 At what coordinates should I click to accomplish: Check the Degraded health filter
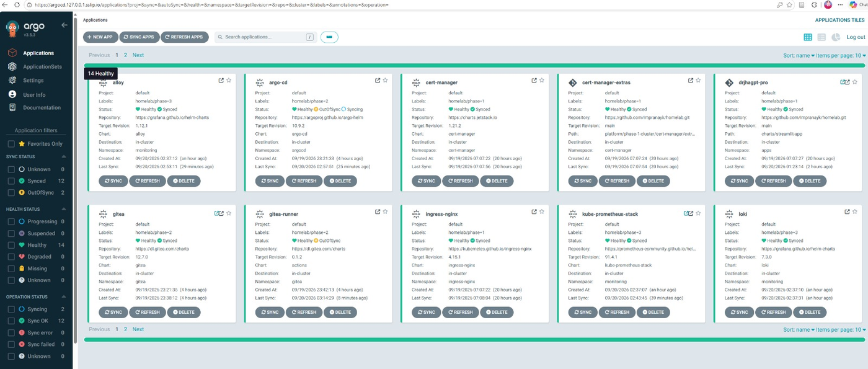(11, 257)
